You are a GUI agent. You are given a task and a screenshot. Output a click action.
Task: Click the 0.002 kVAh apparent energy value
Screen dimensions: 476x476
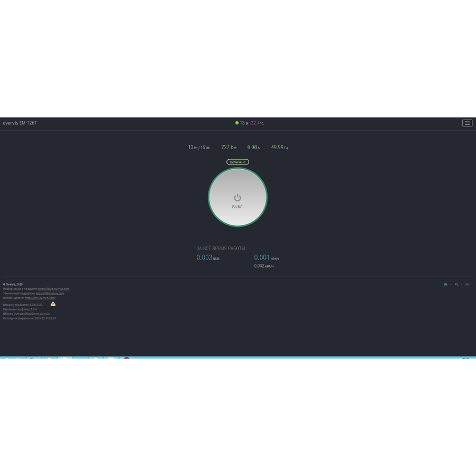click(263, 266)
